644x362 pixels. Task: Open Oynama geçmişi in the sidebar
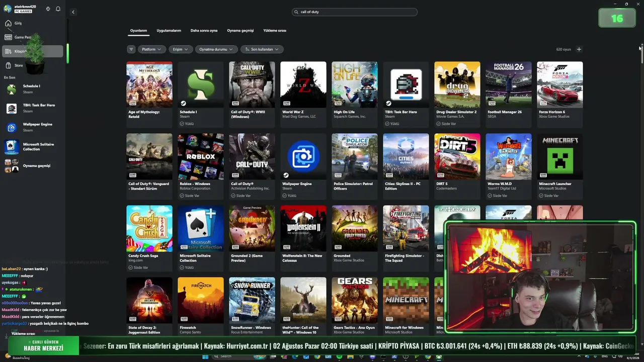pos(33,166)
